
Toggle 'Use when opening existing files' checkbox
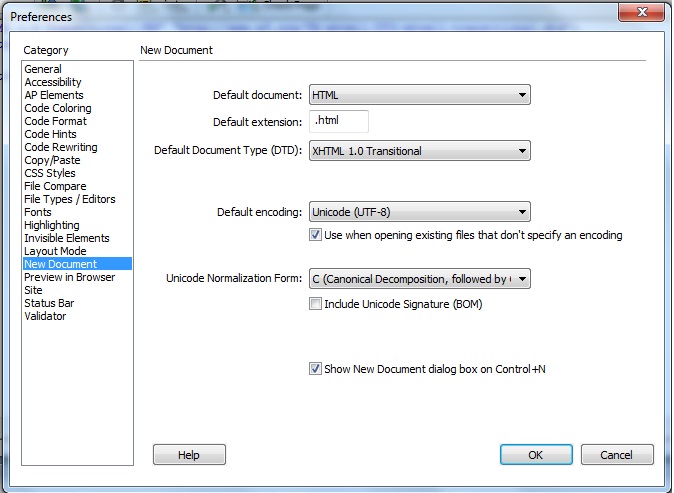click(x=316, y=235)
